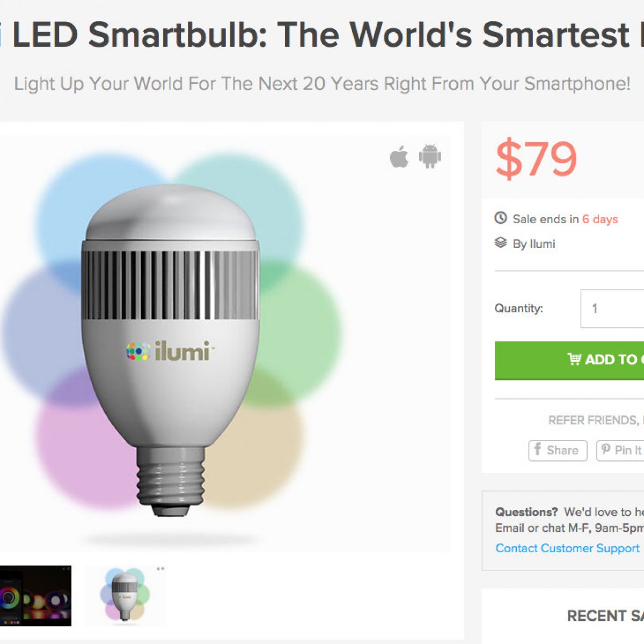
Task: Share the product on Facebook
Action: click(x=558, y=450)
